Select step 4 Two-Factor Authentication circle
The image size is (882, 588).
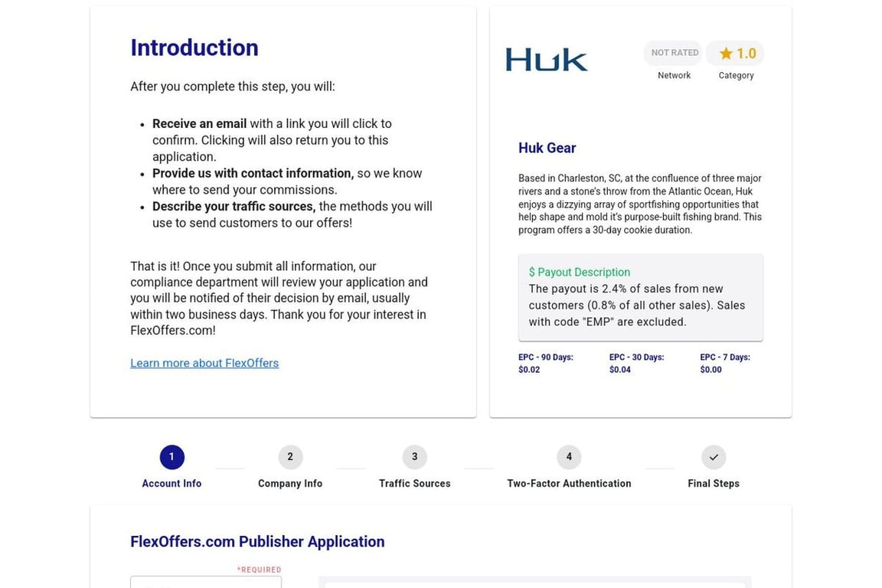[569, 457]
